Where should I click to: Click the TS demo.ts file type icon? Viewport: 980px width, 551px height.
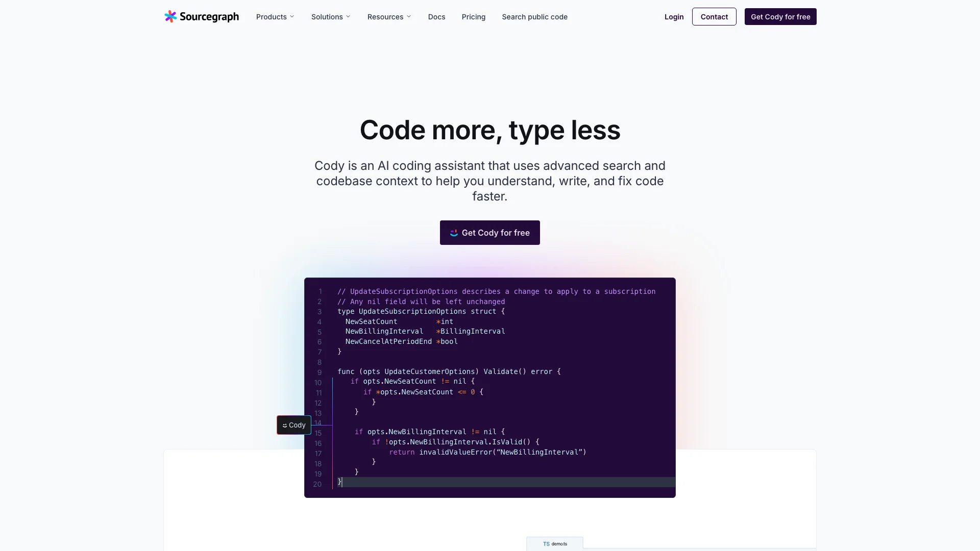[x=545, y=543]
